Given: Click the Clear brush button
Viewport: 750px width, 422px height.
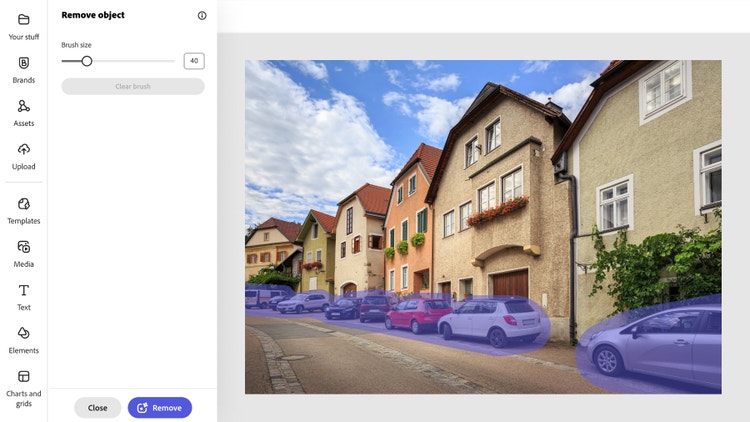Looking at the screenshot, I should coord(133,87).
